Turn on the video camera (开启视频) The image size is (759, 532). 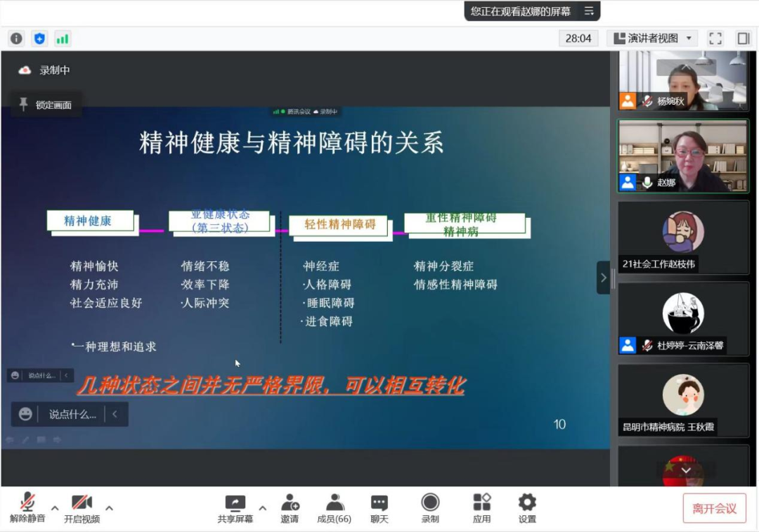pyautogui.click(x=82, y=508)
